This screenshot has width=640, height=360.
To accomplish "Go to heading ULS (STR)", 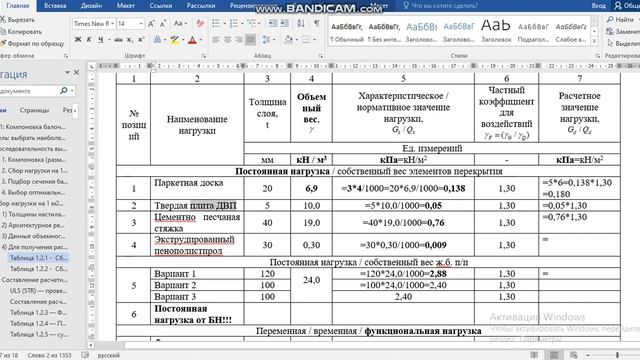I will click(x=39, y=291).
